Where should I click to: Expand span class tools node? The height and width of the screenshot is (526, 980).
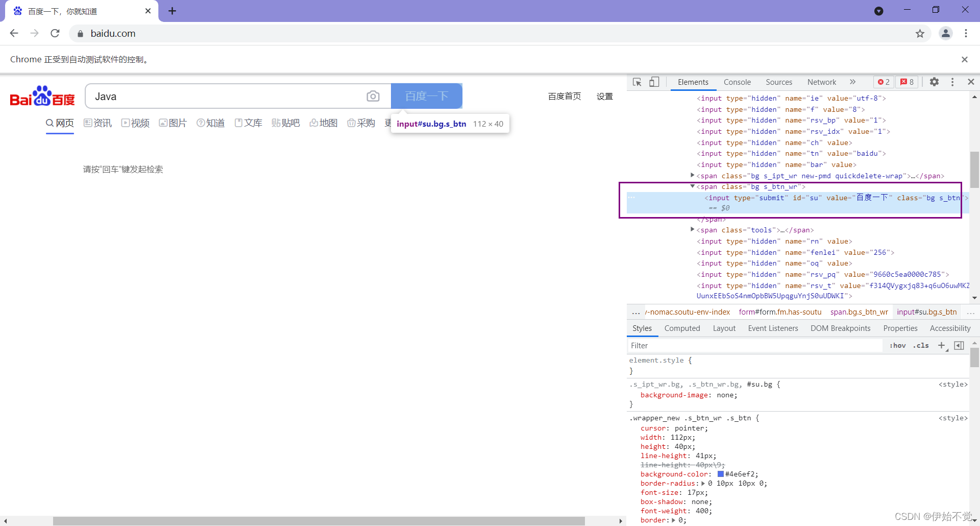click(x=692, y=230)
